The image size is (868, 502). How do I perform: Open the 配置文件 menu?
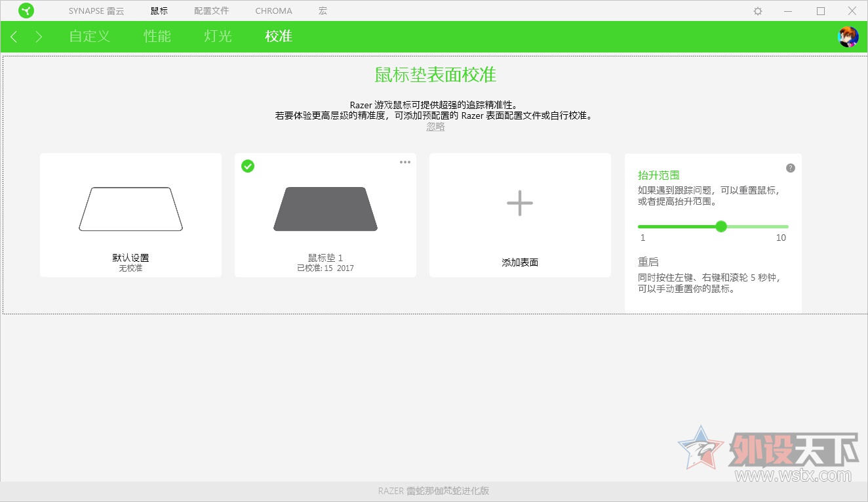coord(210,10)
